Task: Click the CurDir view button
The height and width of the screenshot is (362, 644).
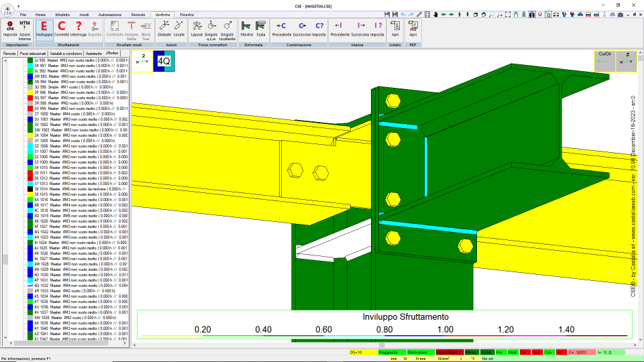Action: click(x=604, y=61)
